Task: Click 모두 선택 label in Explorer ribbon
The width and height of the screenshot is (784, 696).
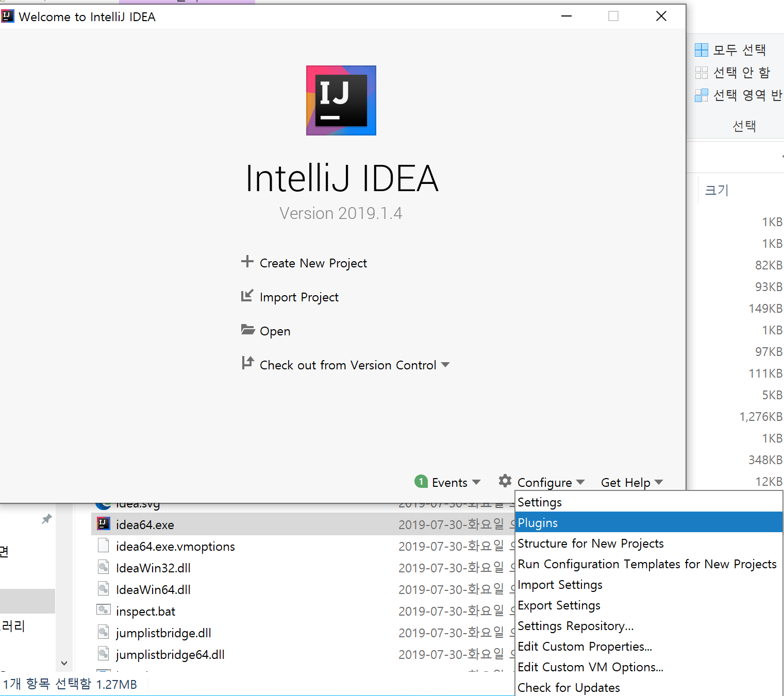Action: tap(740, 50)
